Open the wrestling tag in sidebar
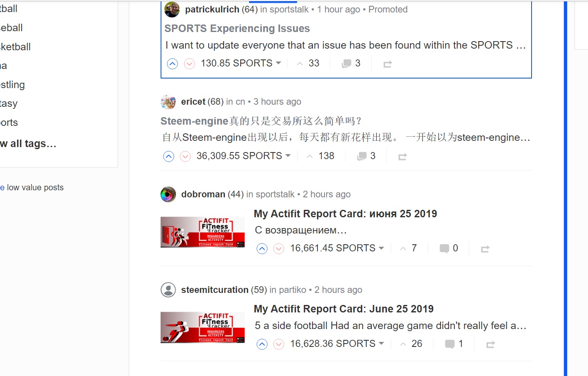The width and height of the screenshot is (588, 376). pyautogui.click(x=12, y=85)
